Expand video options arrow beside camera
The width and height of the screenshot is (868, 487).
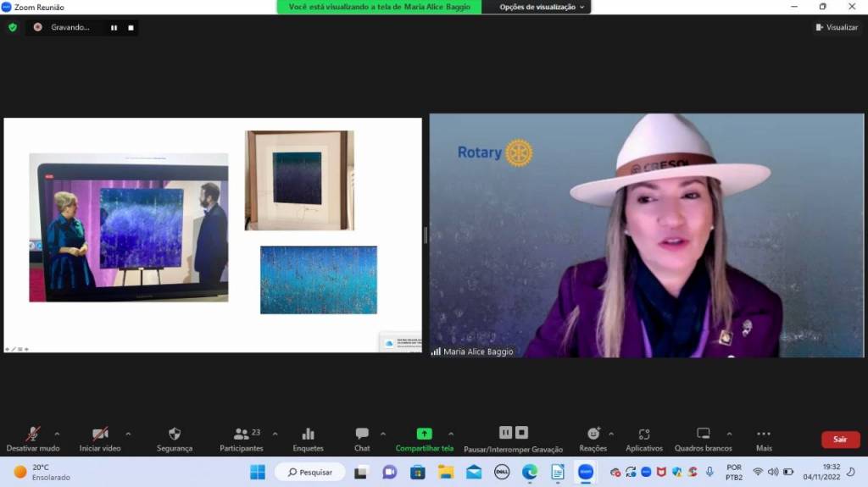tap(128, 434)
